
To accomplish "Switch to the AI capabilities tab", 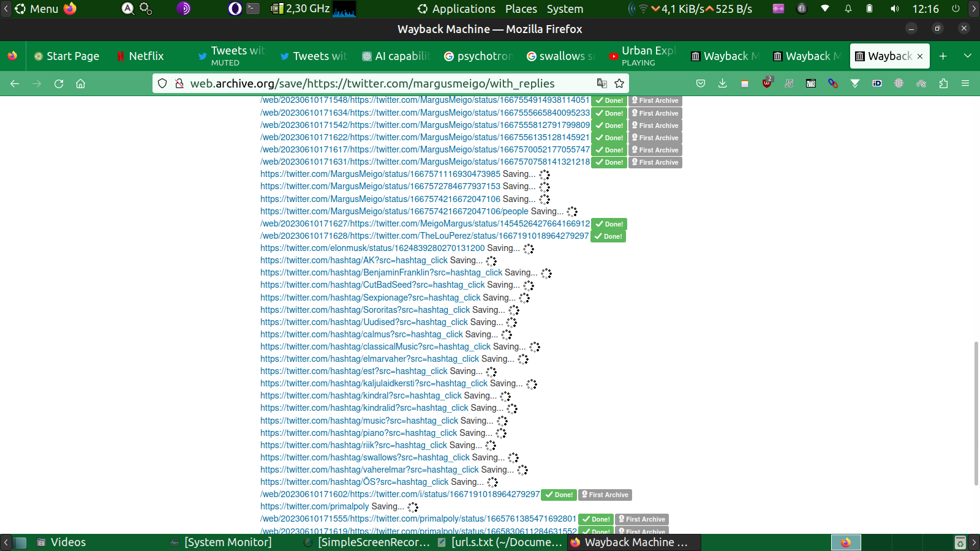I will click(395, 56).
